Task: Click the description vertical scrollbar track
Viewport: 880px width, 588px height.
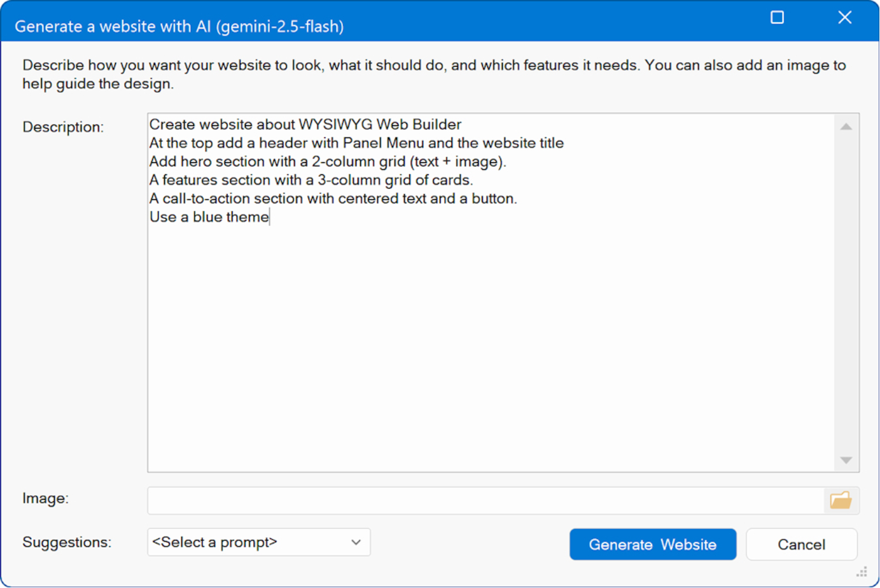Action: [x=846, y=293]
